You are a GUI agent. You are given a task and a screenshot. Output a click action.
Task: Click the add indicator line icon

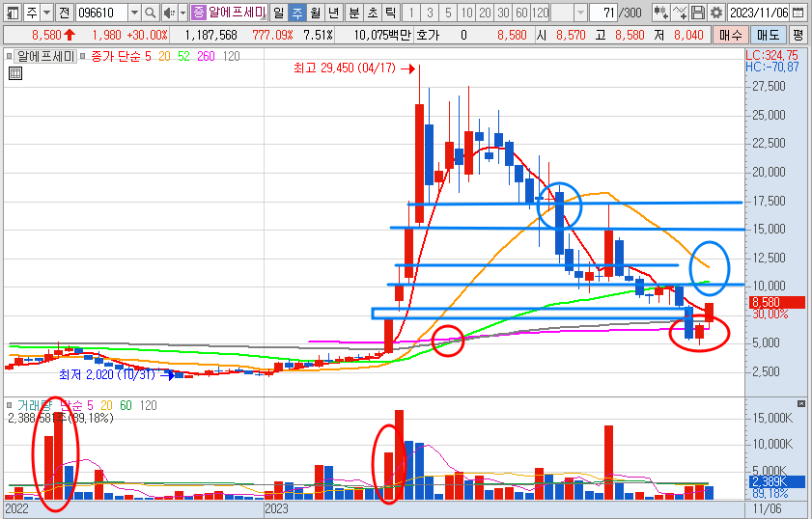[680, 13]
